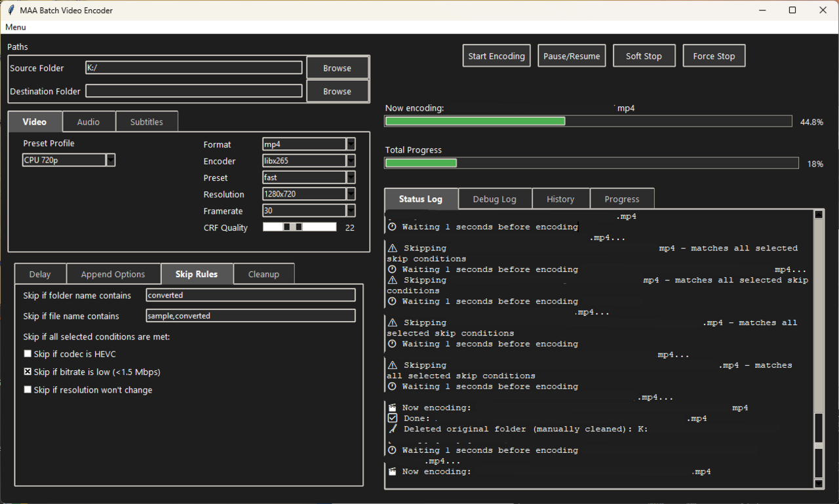This screenshot has height=504, width=839.
Task: Open the Preset Profile dropdown
Action: coord(110,160)
